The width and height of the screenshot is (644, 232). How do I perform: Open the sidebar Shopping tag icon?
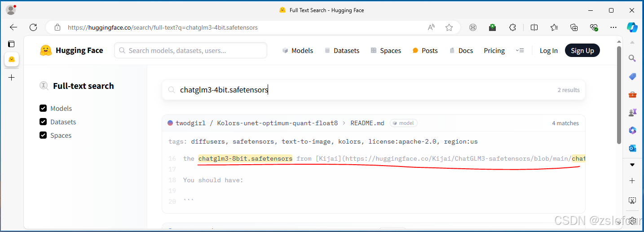[632, 76]
